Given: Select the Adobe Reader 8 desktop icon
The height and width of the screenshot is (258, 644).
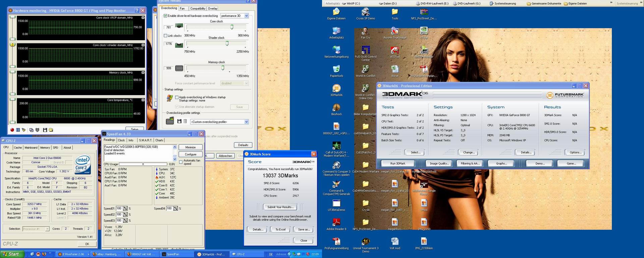Looking at the screenshot, I should click(x=336, y=225).
